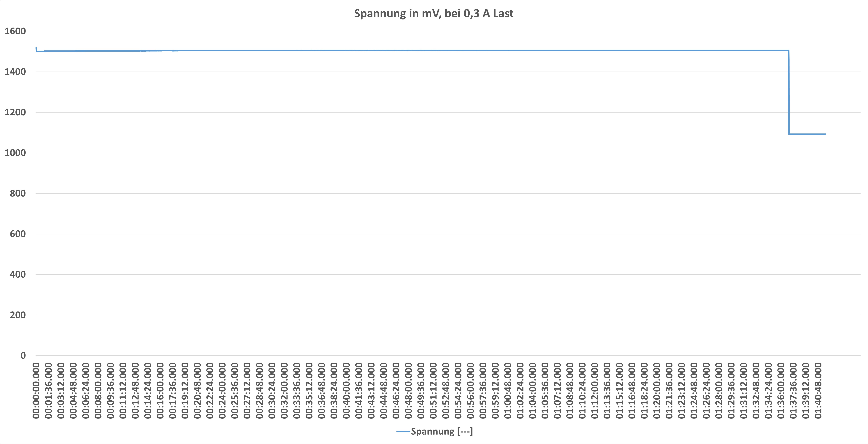
Task: Select the 1400 y-axis label
Action: pos(15,72)
